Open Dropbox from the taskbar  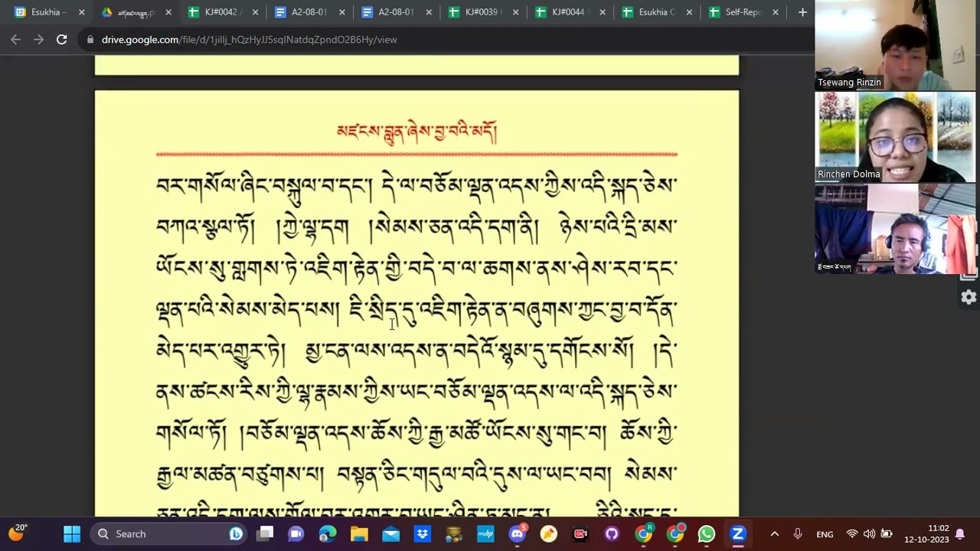coord(422,533)
